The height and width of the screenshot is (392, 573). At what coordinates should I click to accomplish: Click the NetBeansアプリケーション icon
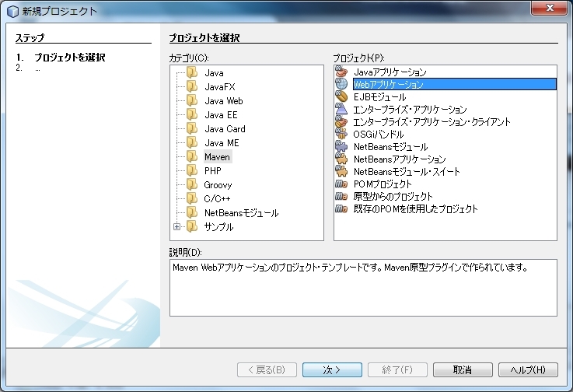pos(341,159)
